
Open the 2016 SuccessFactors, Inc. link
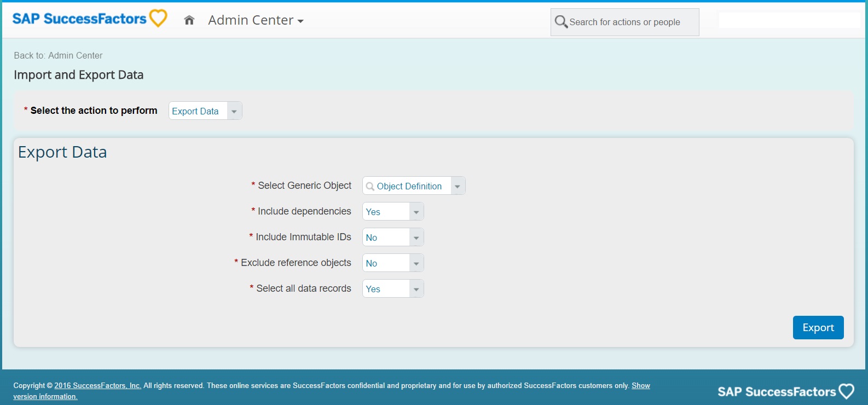[x=97, y=385]
